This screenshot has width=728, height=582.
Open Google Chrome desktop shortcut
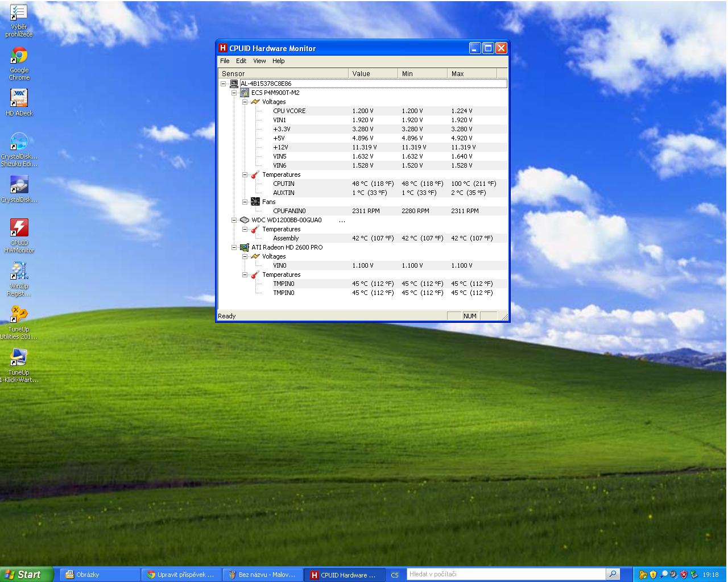(19, 56)
